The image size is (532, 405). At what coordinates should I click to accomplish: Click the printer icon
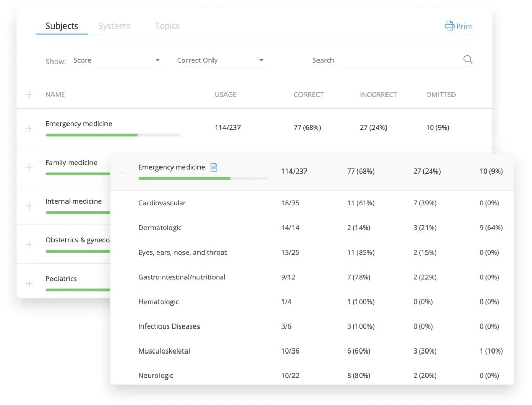pyautogui.click(x=449, y=26)
